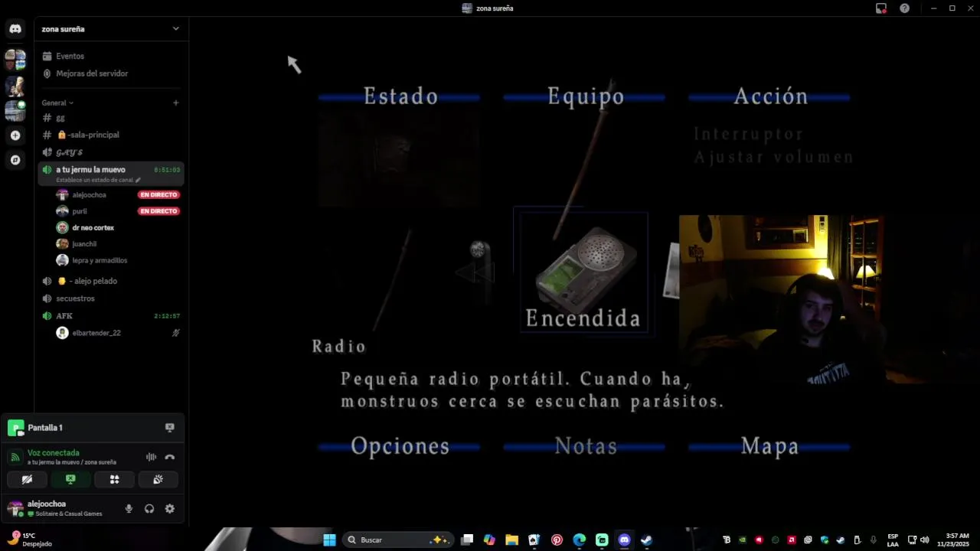The width and height of the screenshot is (980, 551).
Task: Toggle noise suppression waveform icon
Action: tap(152, 457)
